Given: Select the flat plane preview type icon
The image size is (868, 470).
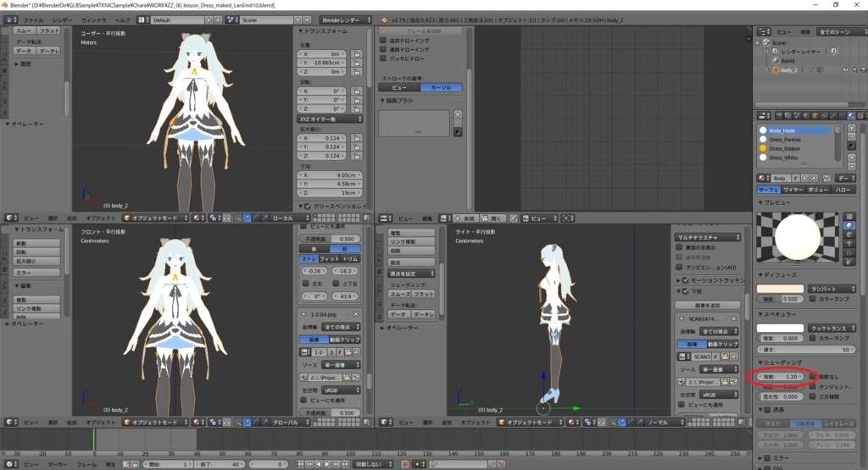Looking at the screenshot, I should click(849, 216).
